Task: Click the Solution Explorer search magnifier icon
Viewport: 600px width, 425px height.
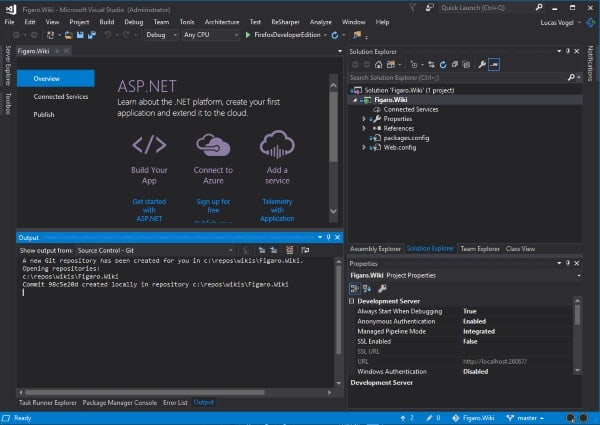Action: (571, 77)
